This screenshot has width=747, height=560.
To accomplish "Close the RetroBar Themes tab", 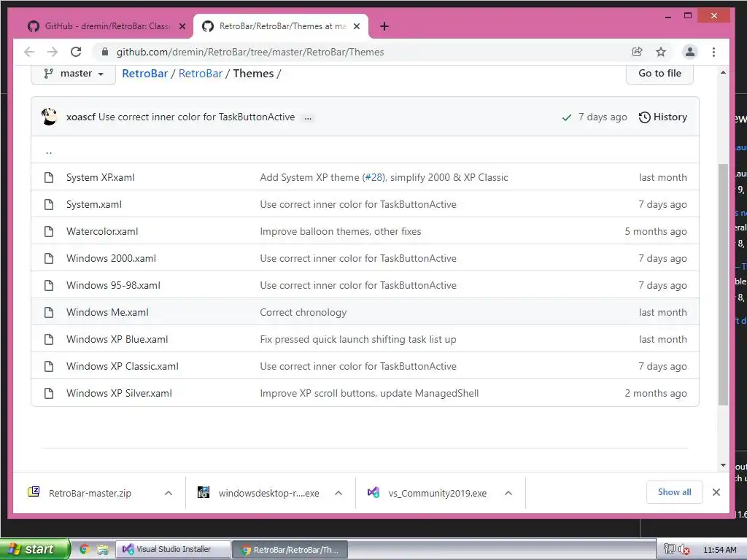I will pyautogui.click(x=356, y=26).
